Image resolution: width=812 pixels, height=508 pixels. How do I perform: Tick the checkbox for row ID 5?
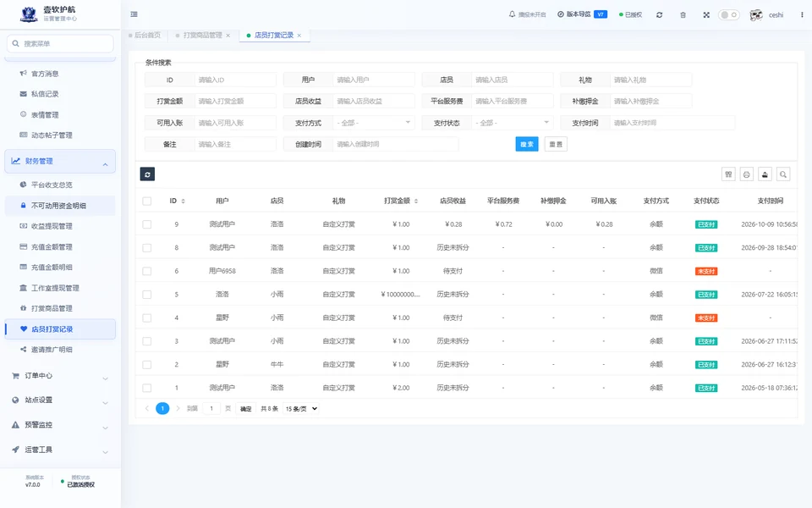tap(147, 295)
